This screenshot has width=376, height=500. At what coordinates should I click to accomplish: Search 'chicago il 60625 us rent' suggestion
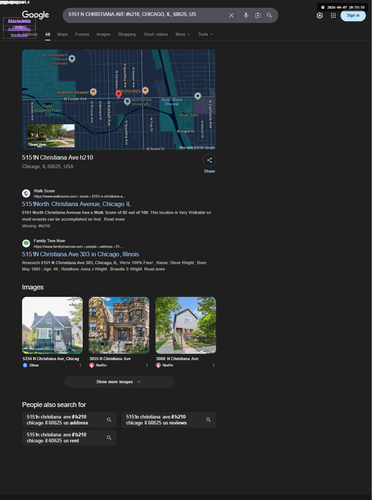click(69, 438)
